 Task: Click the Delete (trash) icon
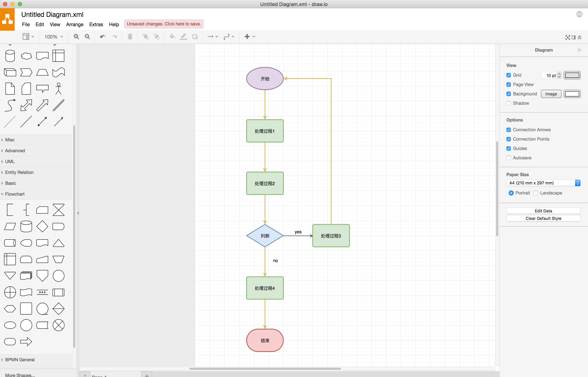pyautogui.click(x=130, y=37)
